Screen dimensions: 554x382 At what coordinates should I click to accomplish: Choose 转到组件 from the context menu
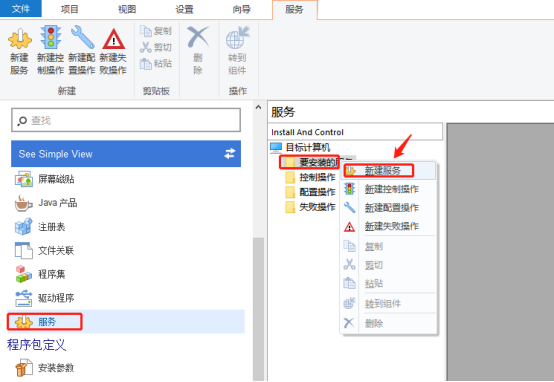pos(388,303)
